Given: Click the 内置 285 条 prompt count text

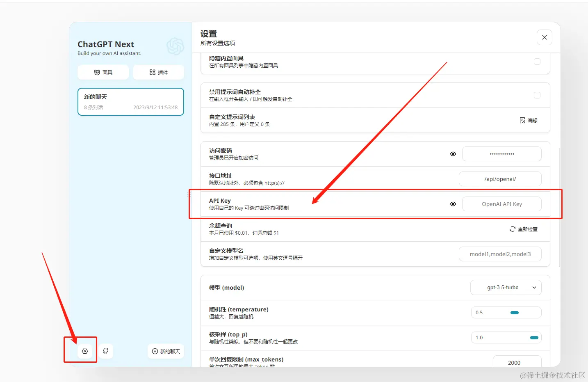Looking at the screenshot, I should tap(239, 124).
